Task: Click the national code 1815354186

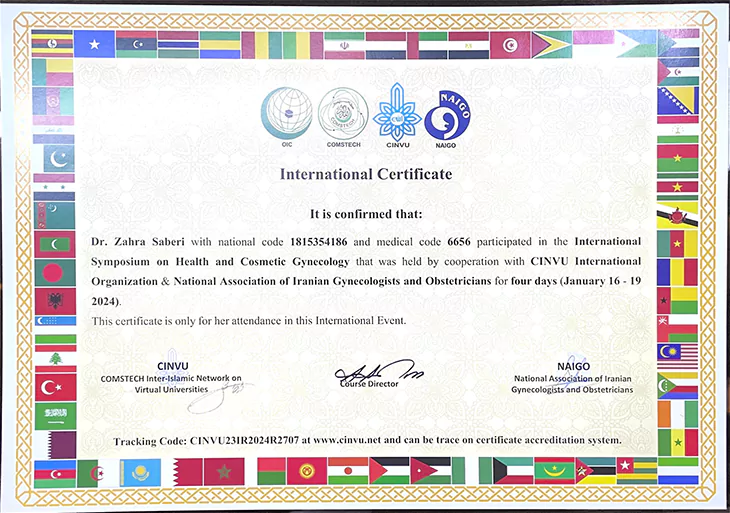Action: [318, 242]
